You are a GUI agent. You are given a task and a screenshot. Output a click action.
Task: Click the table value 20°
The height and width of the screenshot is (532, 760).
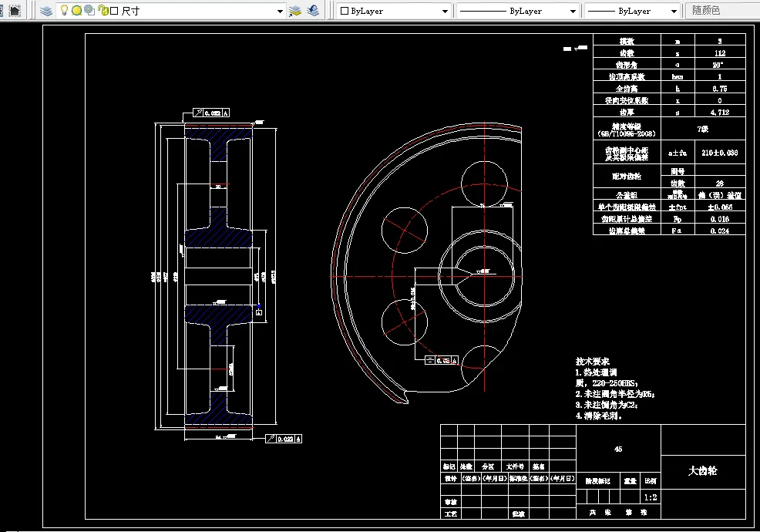pos(718,65)
